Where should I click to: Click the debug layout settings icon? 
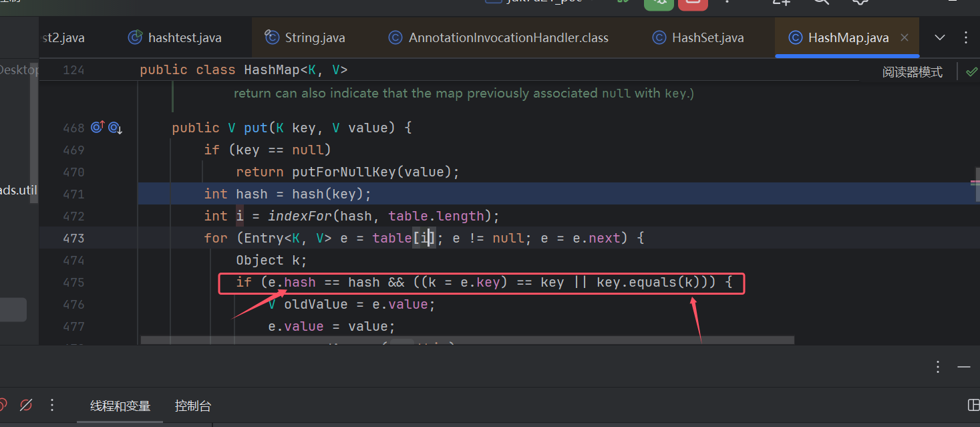coord(974,405)
